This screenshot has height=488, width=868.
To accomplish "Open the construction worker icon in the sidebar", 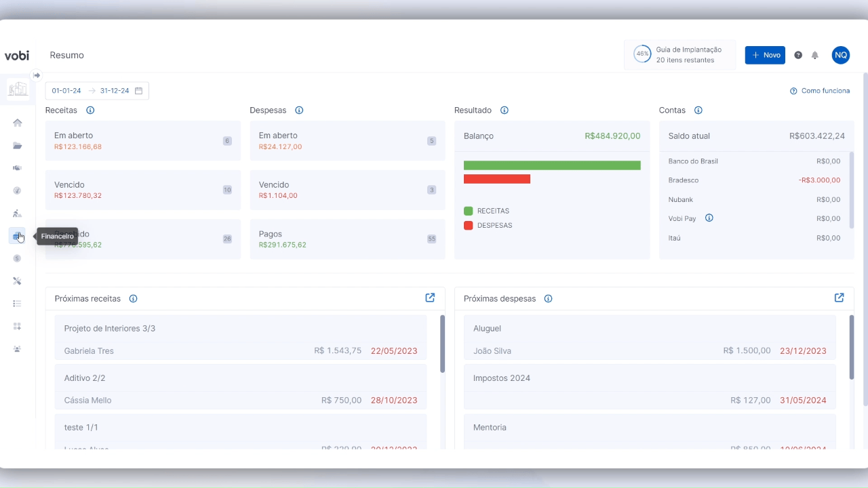I will pos(18,213).
